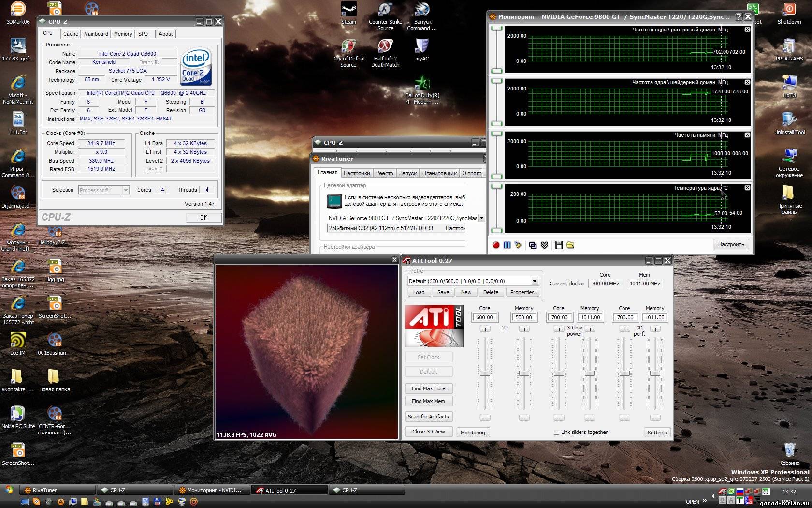Click the double-chevron icon in monitoring toolbar
The height and width of the screenshot is (508, 812).
coord(545,245)
